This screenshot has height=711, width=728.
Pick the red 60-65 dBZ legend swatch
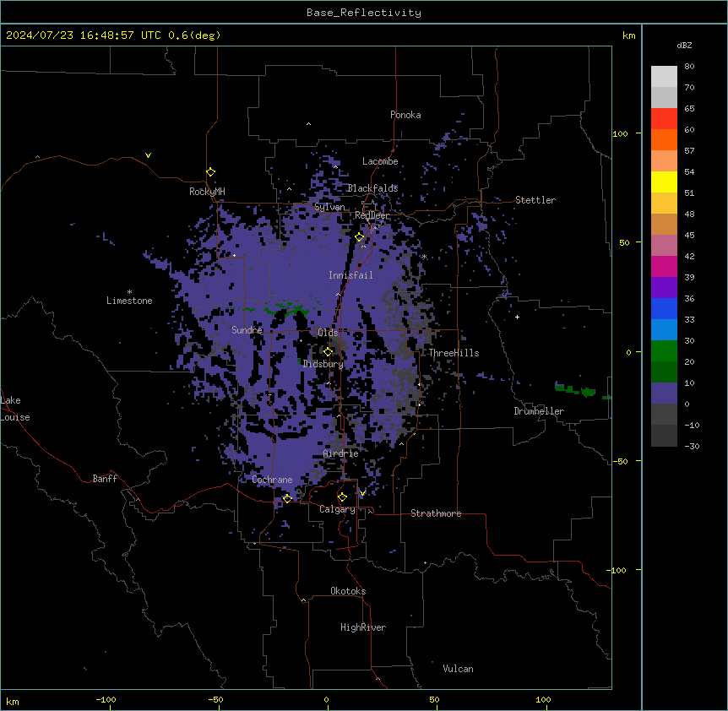pos(664,119)
